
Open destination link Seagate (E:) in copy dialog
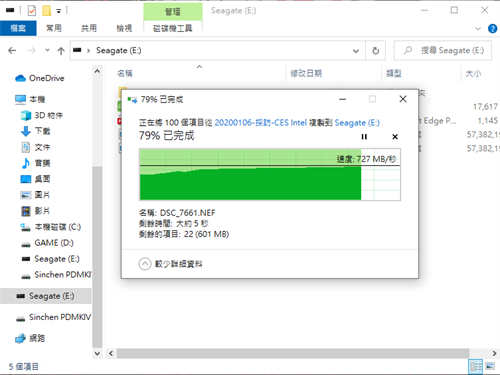tap(357, 123)
